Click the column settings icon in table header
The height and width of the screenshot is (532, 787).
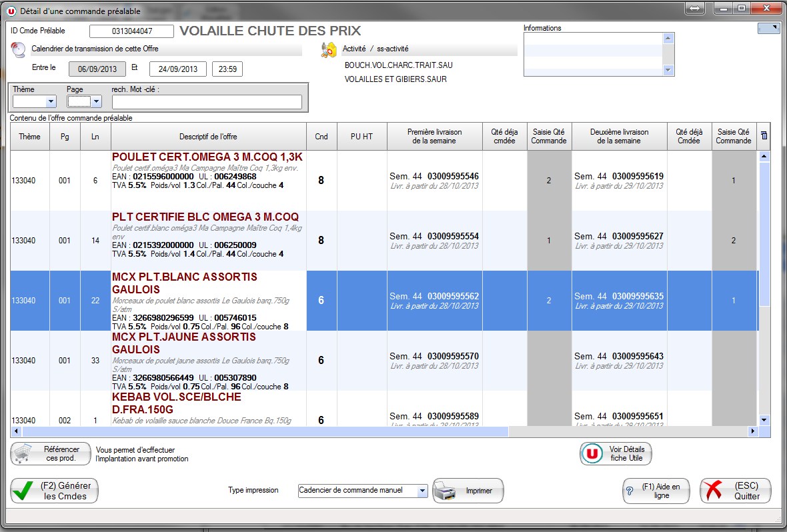pos(764,136)
